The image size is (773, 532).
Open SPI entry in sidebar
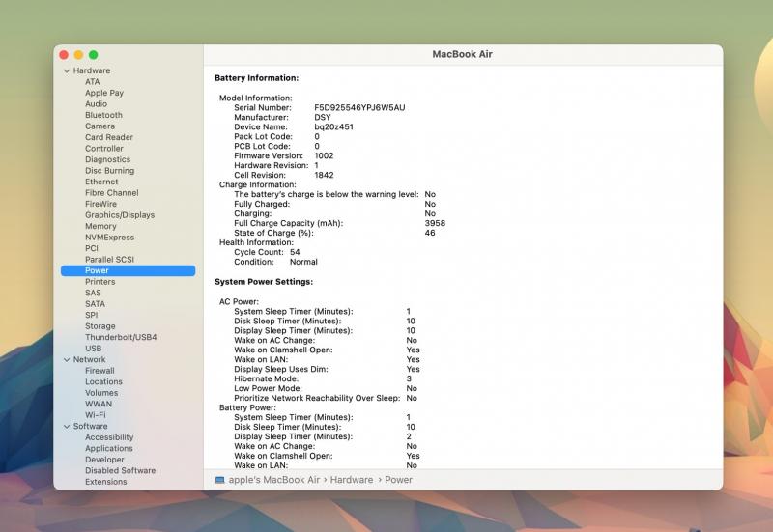(91, 316)
